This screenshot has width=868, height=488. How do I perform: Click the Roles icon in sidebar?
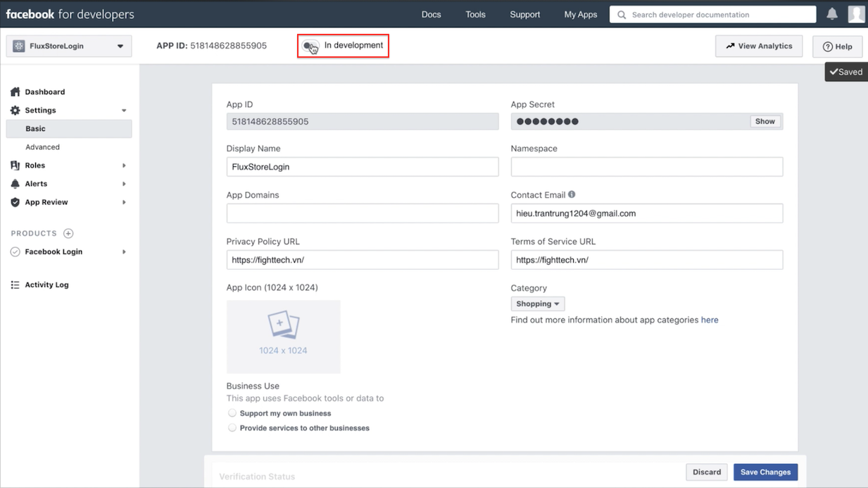[x=15, y=165]
